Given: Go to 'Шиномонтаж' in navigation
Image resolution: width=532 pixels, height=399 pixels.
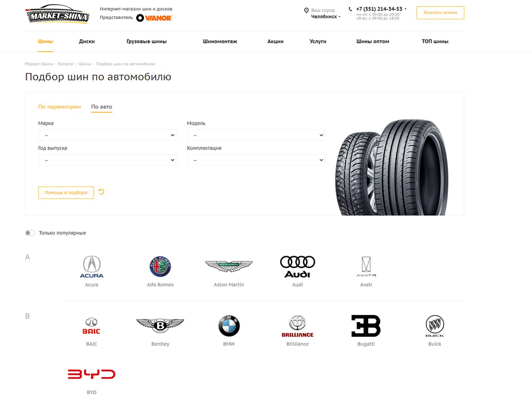Looking at the screenshot, I should [220, 41].
